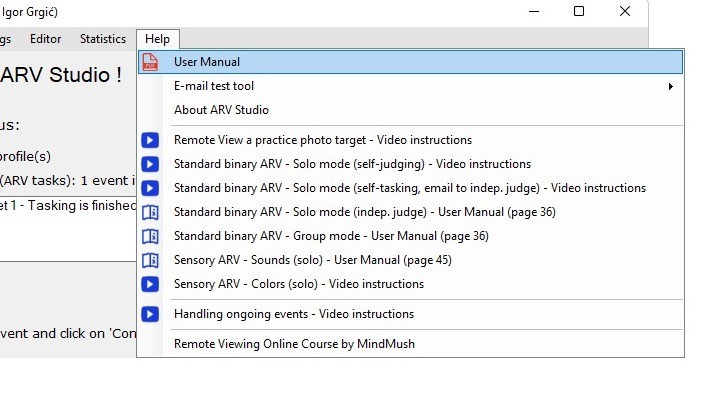Click play icon for Solo mode self-judging video
Image resolution: width=718 pixels, height=398 pixels.
(x=150, y=164)
